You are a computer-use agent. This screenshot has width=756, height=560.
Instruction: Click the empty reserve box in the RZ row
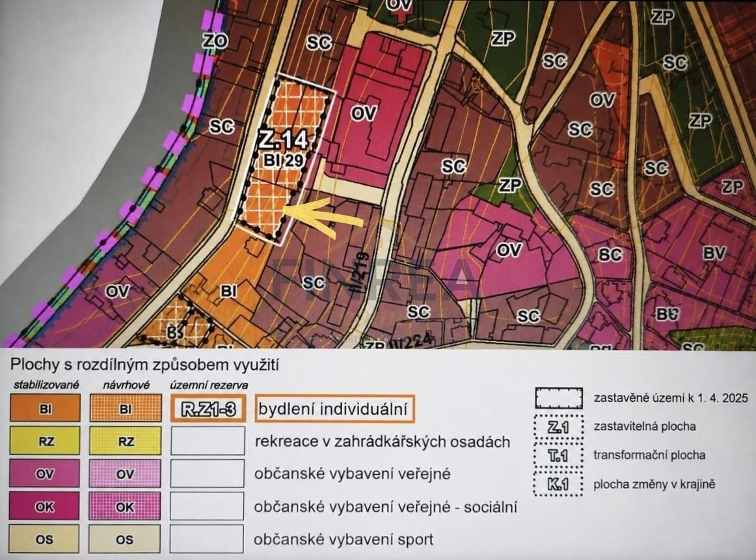click(208, 441)
